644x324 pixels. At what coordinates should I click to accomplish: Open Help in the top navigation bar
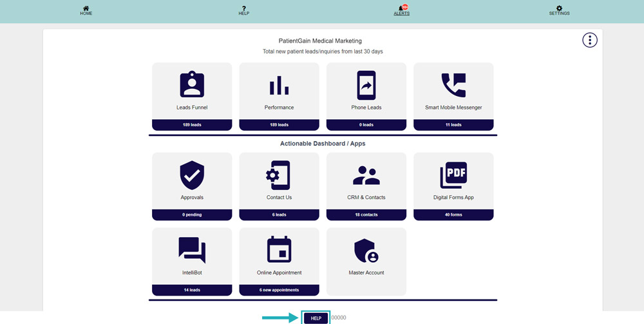[244, 10]
